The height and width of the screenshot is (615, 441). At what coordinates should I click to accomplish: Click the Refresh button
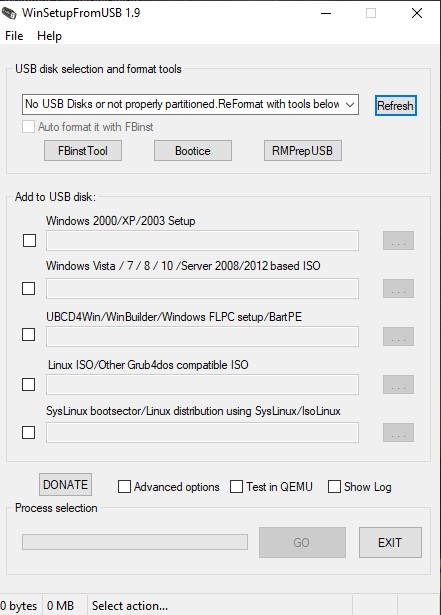(395, 106)
